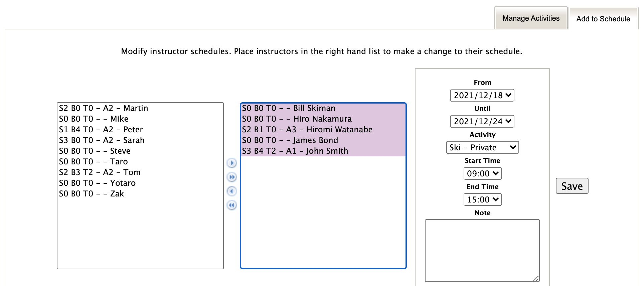This screenshot has height=286, width=644.
Task: Pick Hiromi Watanabe in the right list
Action: pyautogui.click(x=307, y=130)
